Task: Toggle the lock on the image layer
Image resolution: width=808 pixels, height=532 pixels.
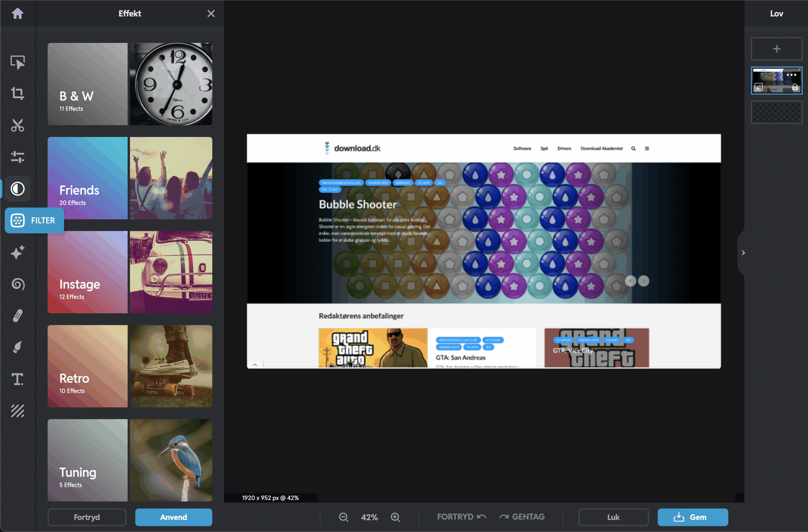Action: [795, 88]
